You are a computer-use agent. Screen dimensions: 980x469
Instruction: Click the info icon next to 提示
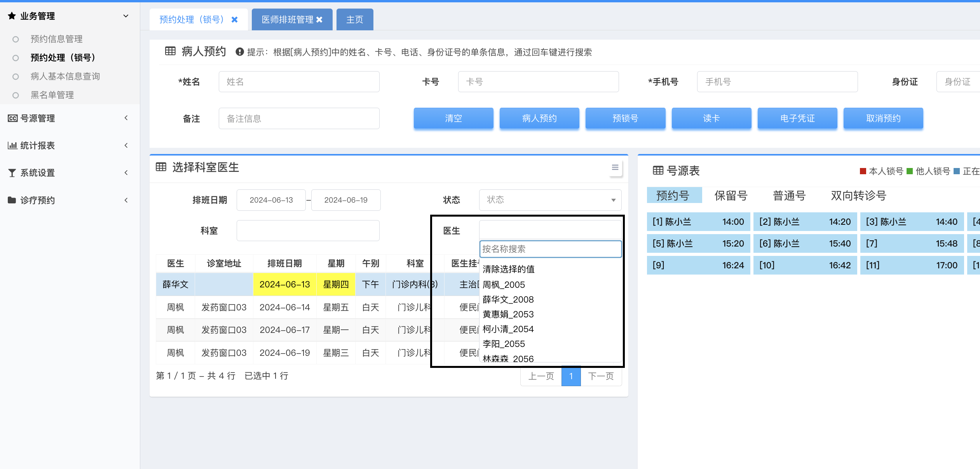coord(240,52)
